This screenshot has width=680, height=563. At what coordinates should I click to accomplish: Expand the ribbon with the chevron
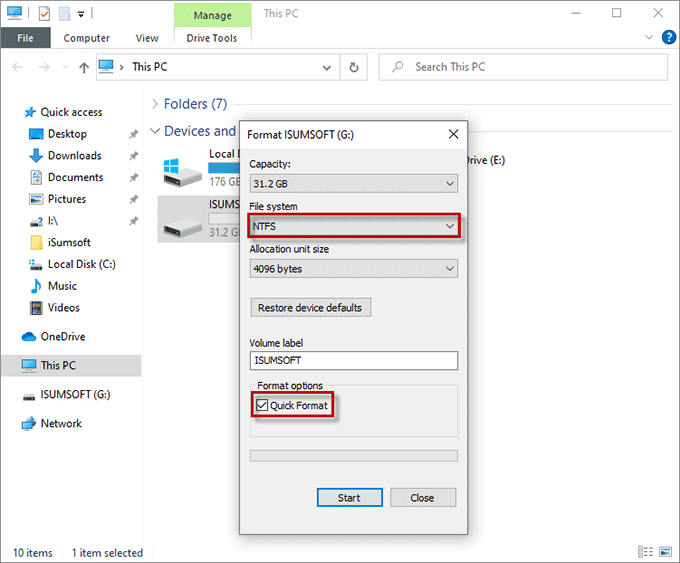click(649, 37)
